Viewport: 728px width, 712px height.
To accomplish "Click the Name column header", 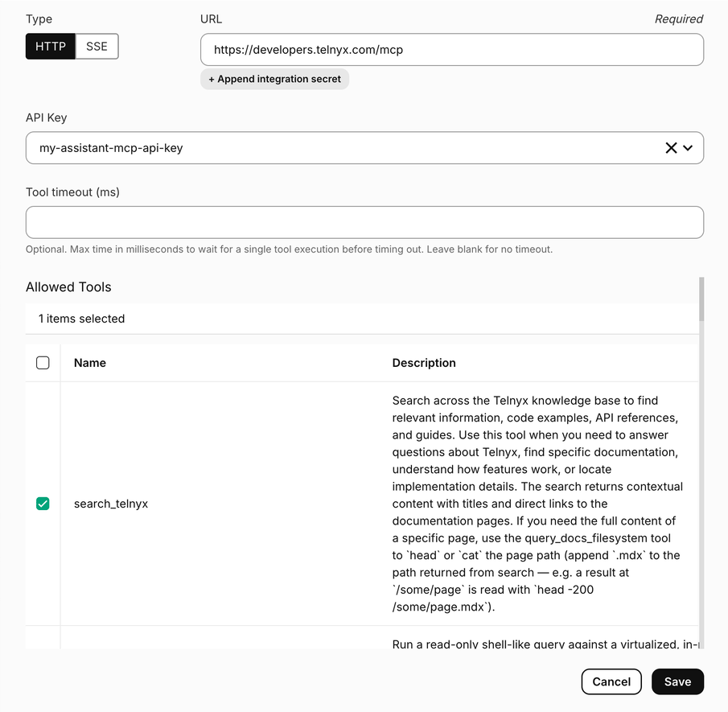I will (90, 363).
